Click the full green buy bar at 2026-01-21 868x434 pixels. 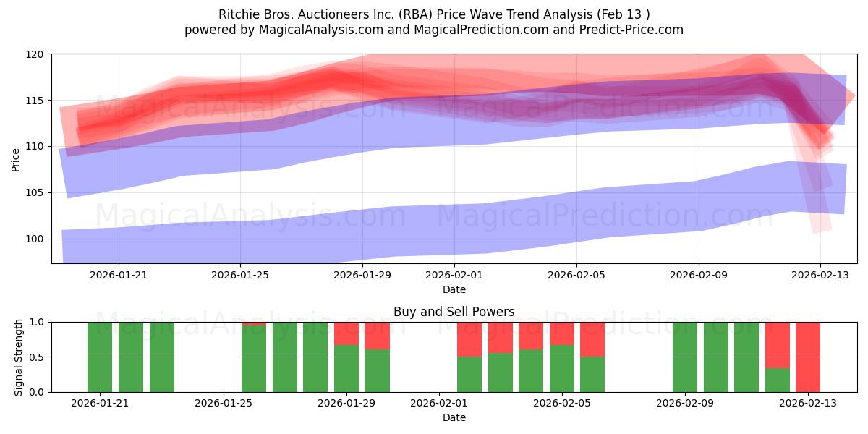point(100,357)
